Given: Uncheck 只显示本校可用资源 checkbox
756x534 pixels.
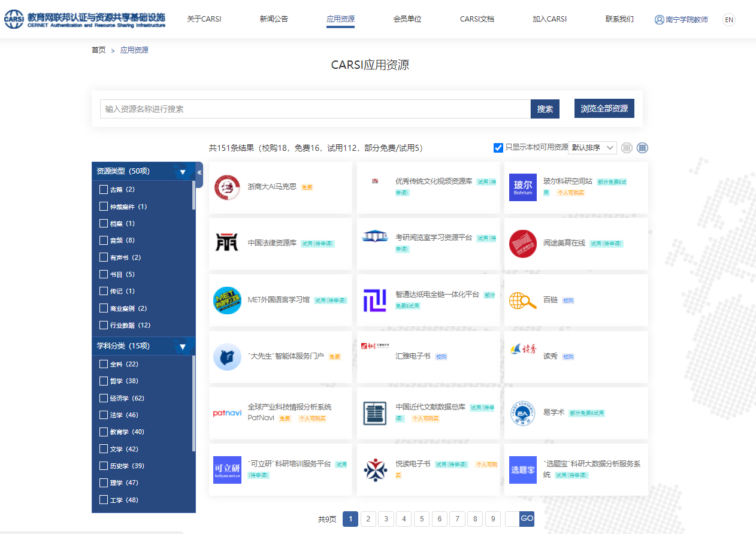Looking at the screenshot, I should (x=498, y=148).
